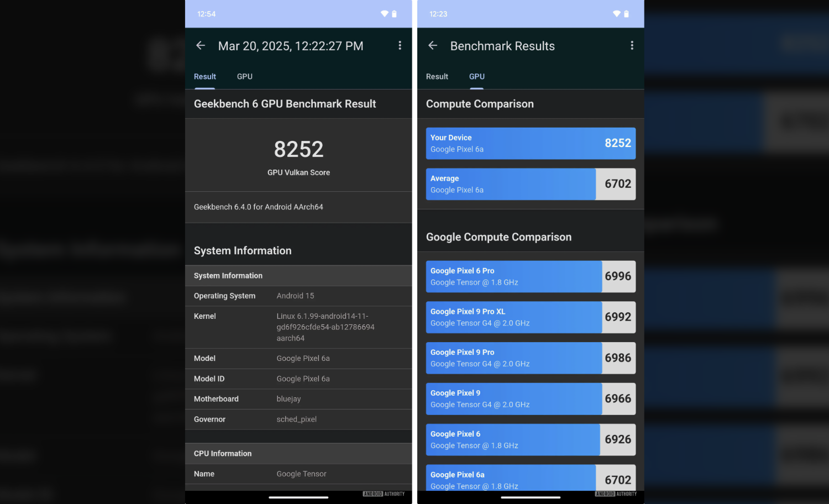This screenshot has width=829, height=504.
Task: Tap Wi-Fi icon in 12:54 status bar
Action: (x=385, y=14)
